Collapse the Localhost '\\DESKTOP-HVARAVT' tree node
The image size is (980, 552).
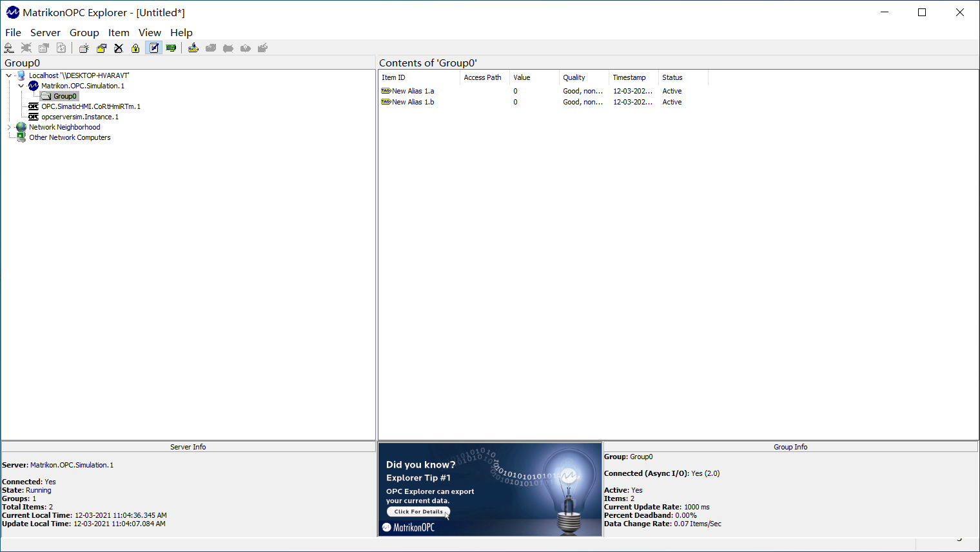click(8, 75)
